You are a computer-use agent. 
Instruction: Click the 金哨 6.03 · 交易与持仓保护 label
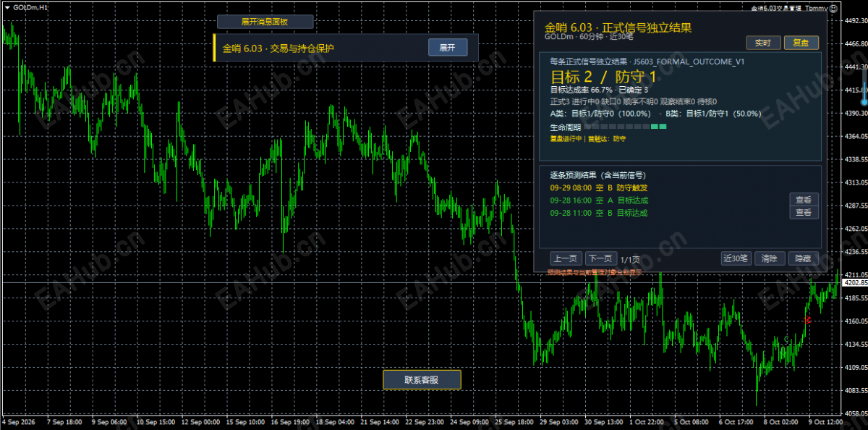(x=278, y=49)
